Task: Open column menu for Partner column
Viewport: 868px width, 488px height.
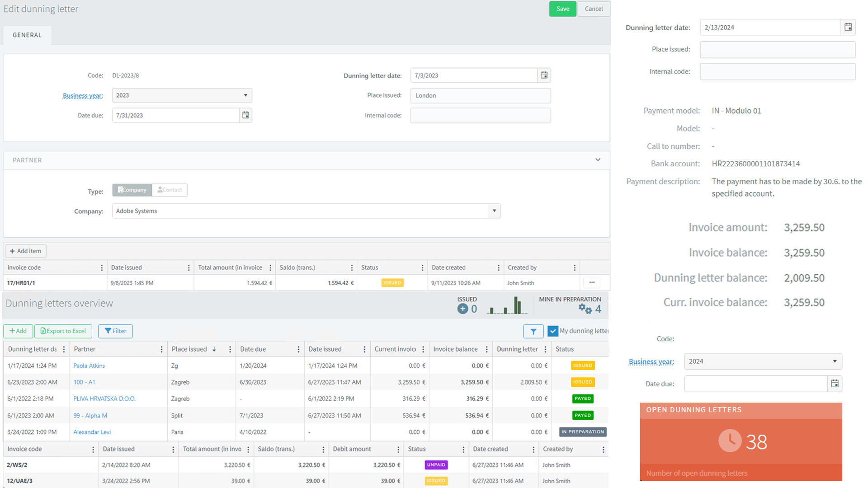Action: 161,349
